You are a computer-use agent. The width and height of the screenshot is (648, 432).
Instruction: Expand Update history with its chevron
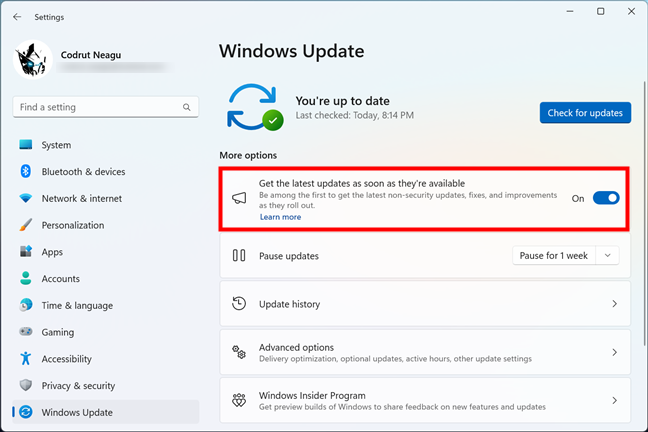tap(615, 304)
